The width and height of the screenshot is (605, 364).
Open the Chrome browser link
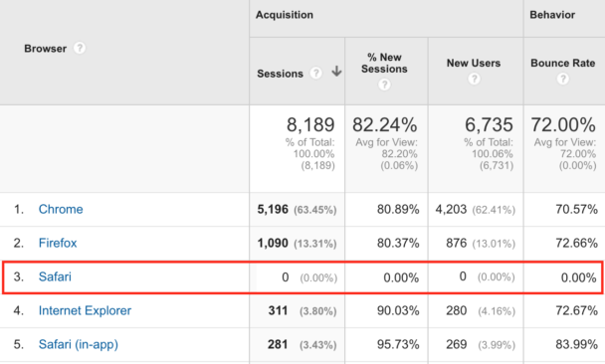point(61,209)
